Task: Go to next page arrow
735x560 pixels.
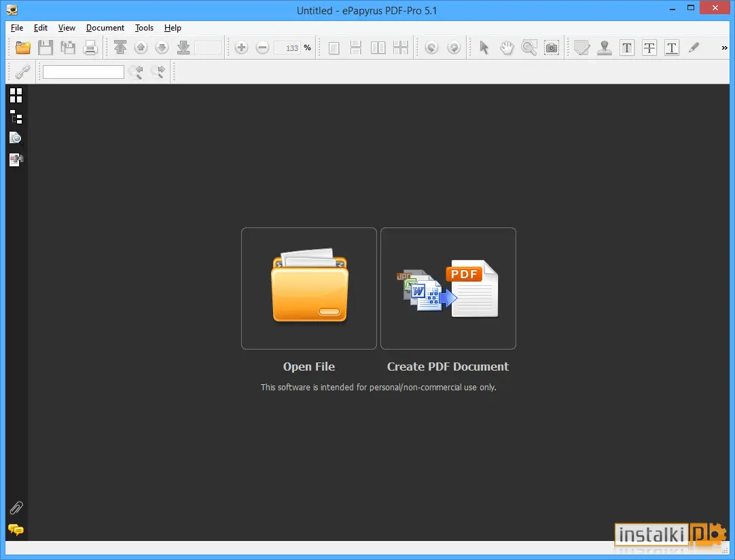Action: coord(162,48)
